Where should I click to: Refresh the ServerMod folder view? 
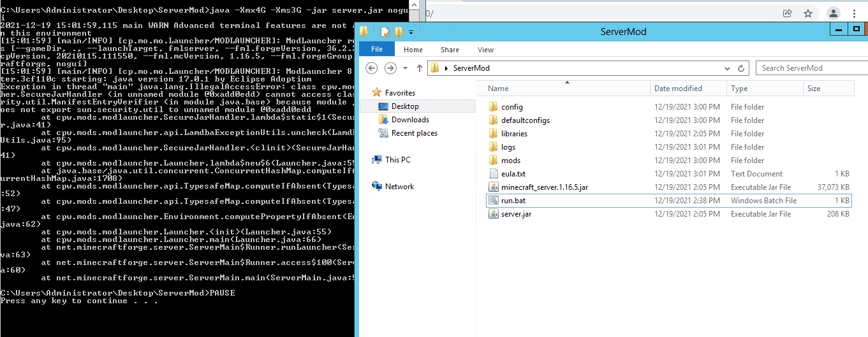pyautogui.click(x=741, y=68)
